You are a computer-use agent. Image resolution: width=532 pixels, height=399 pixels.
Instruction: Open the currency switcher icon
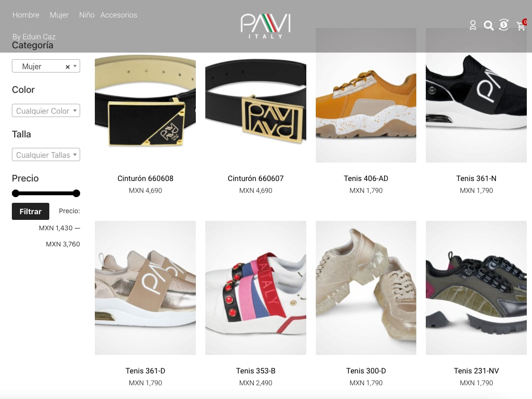[504, 25]
